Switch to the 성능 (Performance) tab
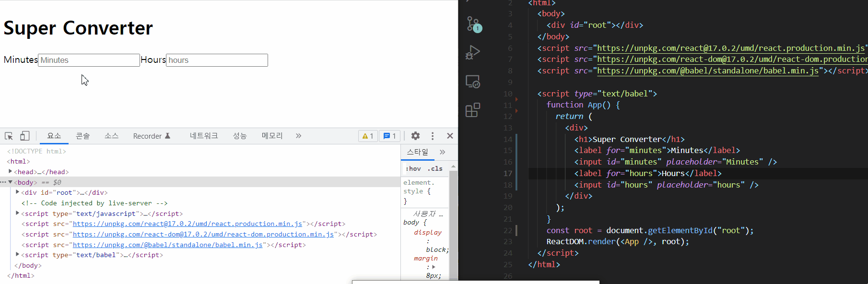 tap(239, 136)
